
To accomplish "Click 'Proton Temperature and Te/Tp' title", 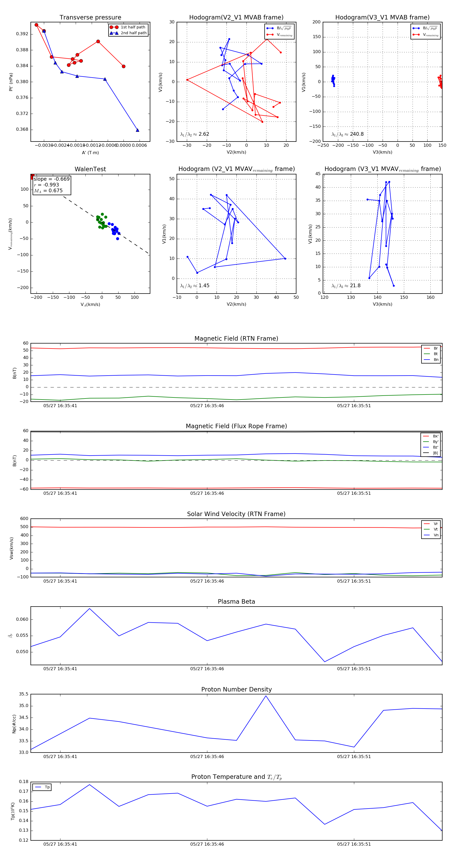I will [236, 777].
